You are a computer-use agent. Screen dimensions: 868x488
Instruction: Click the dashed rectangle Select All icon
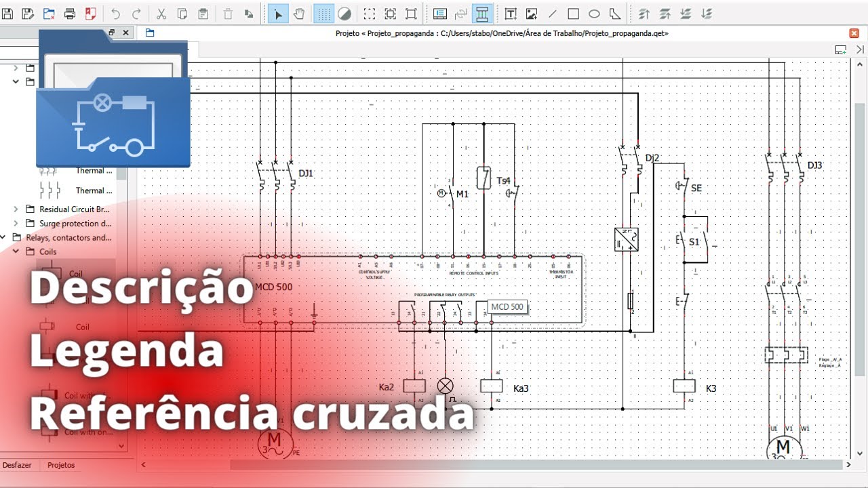click(x=370, y=14)
